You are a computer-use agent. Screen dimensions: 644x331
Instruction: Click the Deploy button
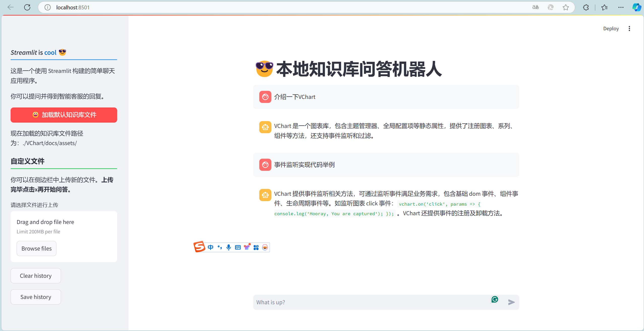[611, 29]
